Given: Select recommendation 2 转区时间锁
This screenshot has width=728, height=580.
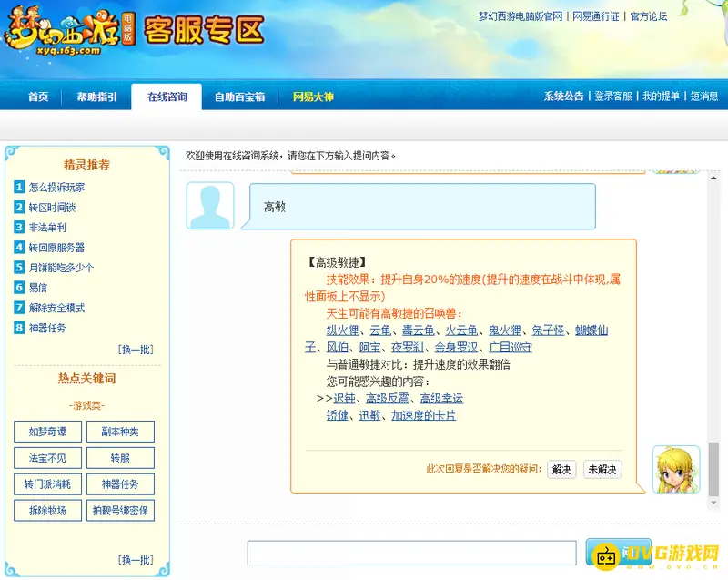Looking at the screenshot, I should 52,207.
